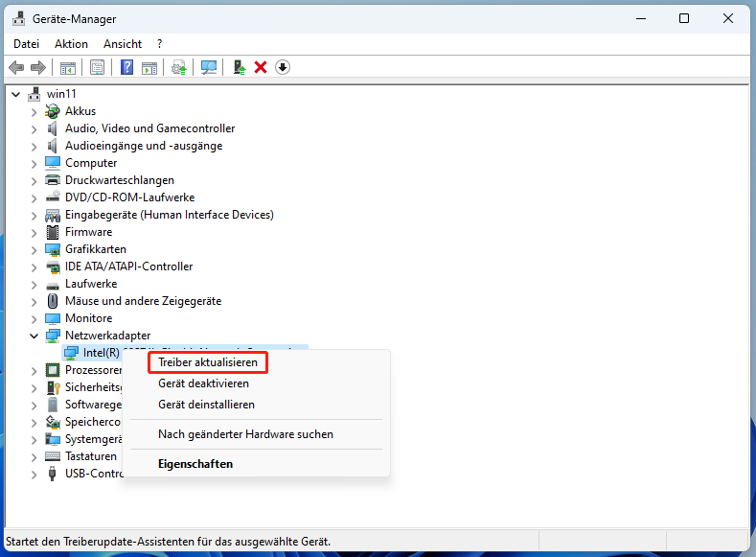The image size is (756, 557).
Task: Expand the Computer category
Action: [x=34, y=164]
